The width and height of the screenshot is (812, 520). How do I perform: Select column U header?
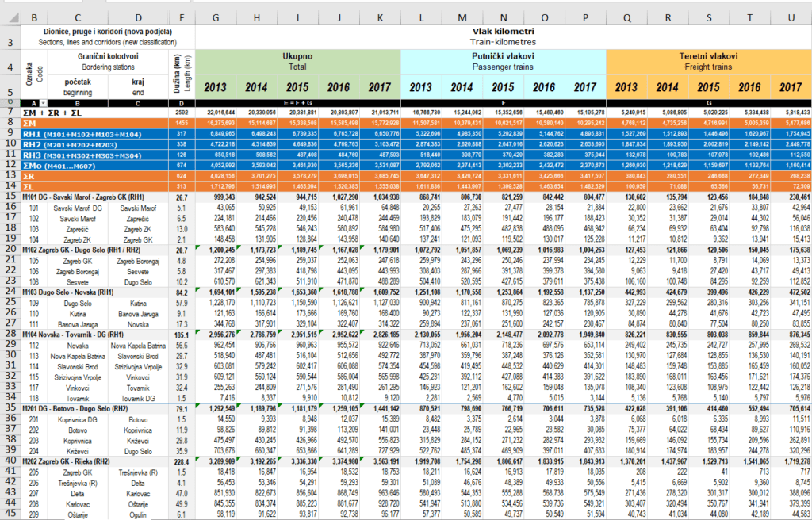point(791,17)
